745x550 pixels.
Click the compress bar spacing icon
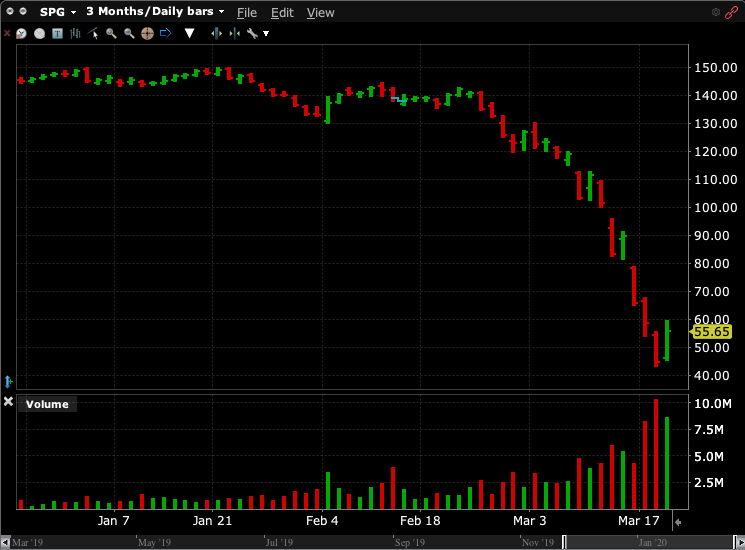point(234,33)
